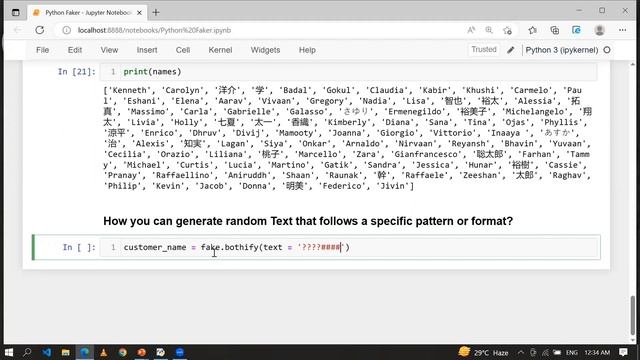Viewport: 640px width, 360px height.
Task: Open the browser profile avatar
Action: [600, 30]
